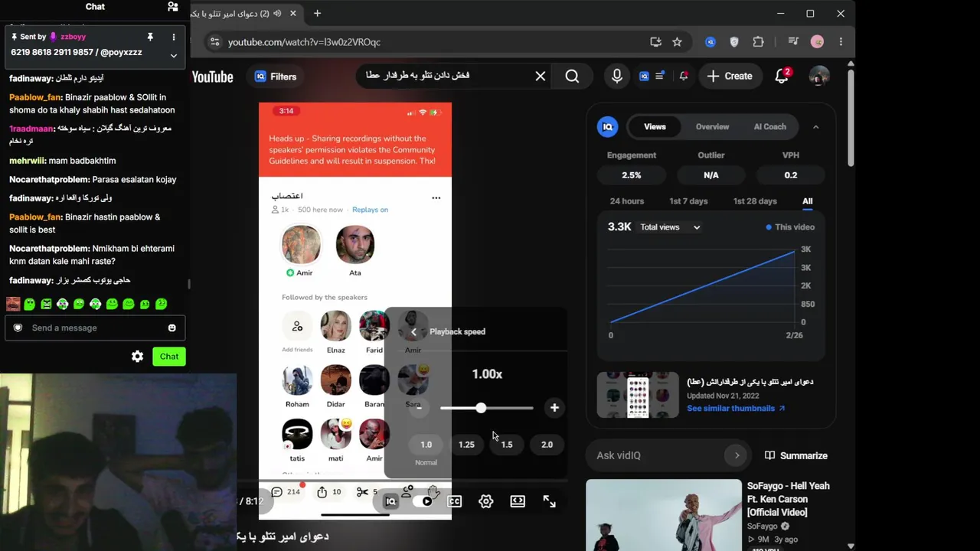Viewport: 980px width, 551px height.
Task: Open vidIQ logo in YouTube header
Action: tap(644, 76)
